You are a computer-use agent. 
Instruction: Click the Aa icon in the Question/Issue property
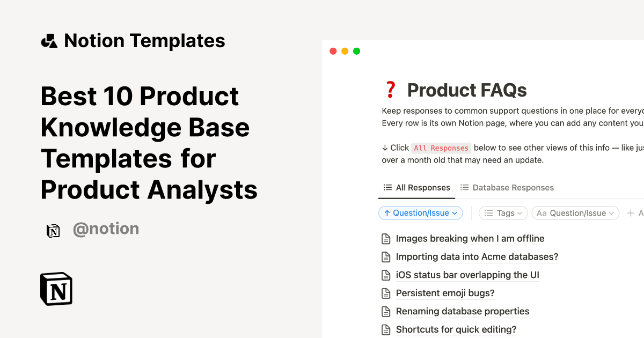(x=541, y=213)
